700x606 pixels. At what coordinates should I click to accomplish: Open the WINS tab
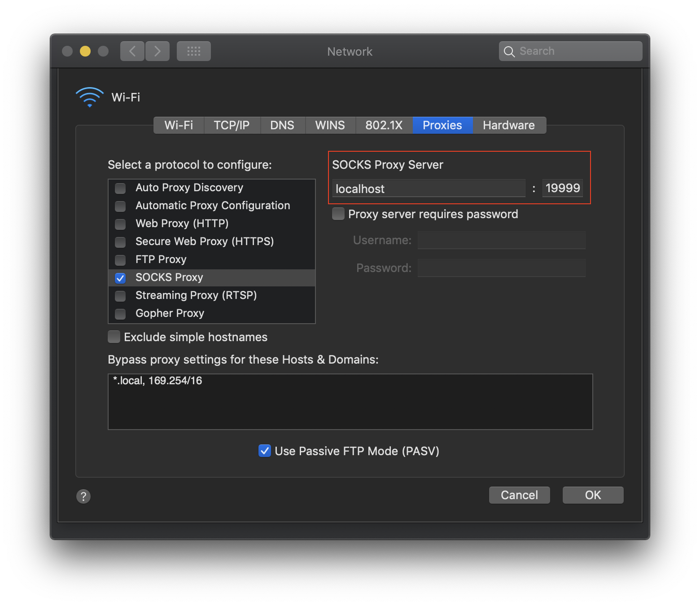330,125
